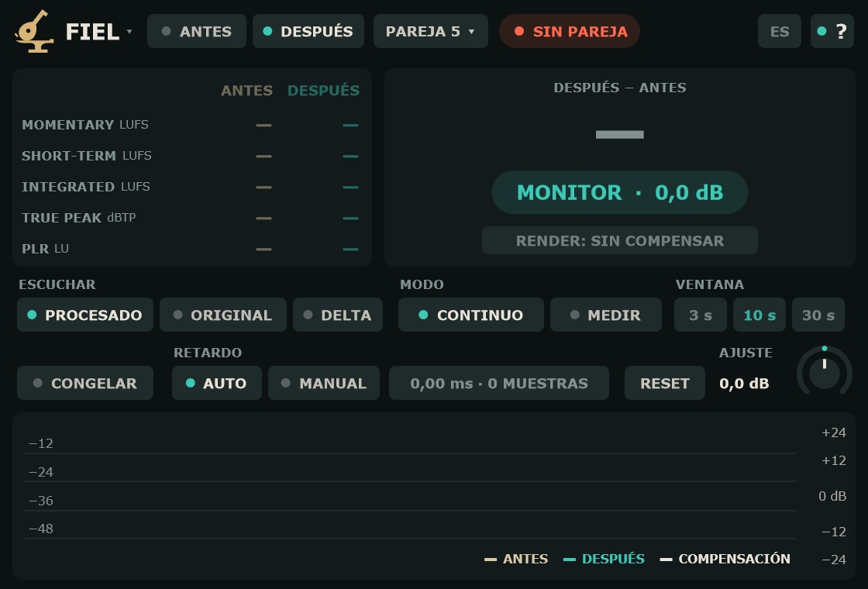Screen dimensions: 868x589
Task: Click the AJUSTE 0,0 dB value
Action: [744, 383]
